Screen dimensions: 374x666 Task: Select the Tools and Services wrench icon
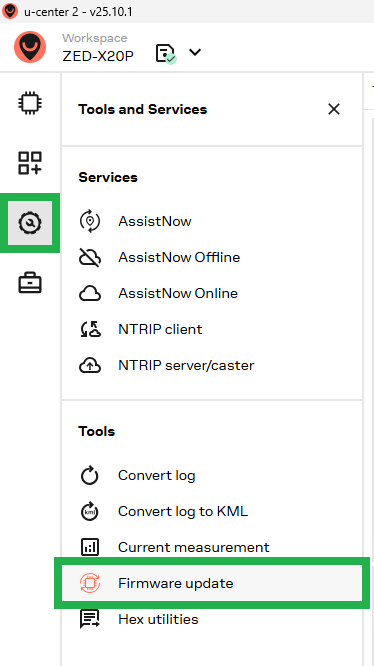(30, 223)
